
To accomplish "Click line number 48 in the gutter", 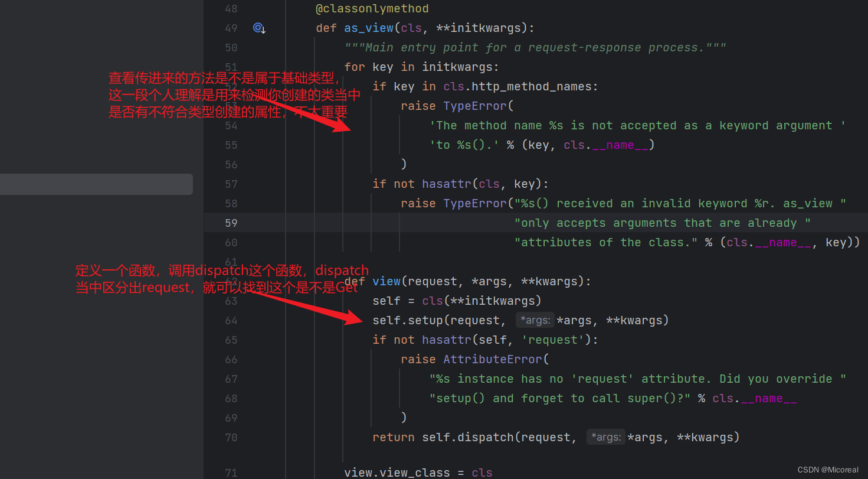I will point(231,8).
